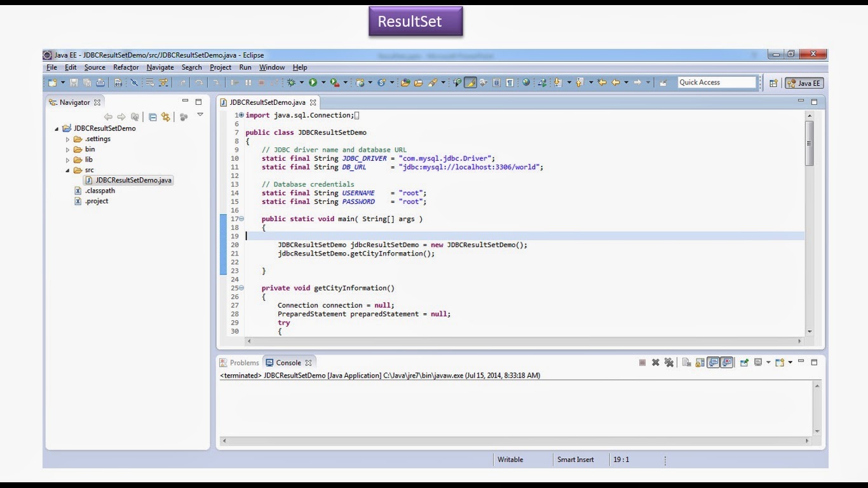Viewport: 868px width, 488px height.
Task: Open the Window menu
Action: click(272, 67)
